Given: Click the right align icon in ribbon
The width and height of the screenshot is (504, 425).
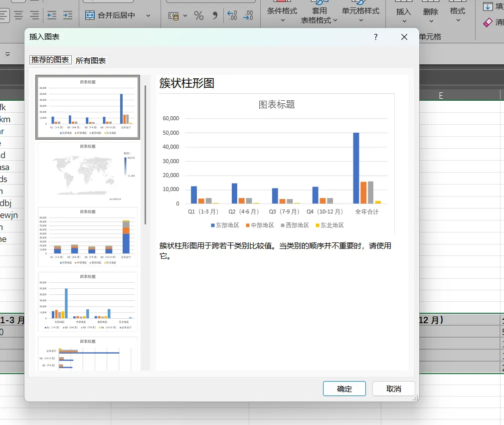Looking at the screenshot, I should 34,15.
